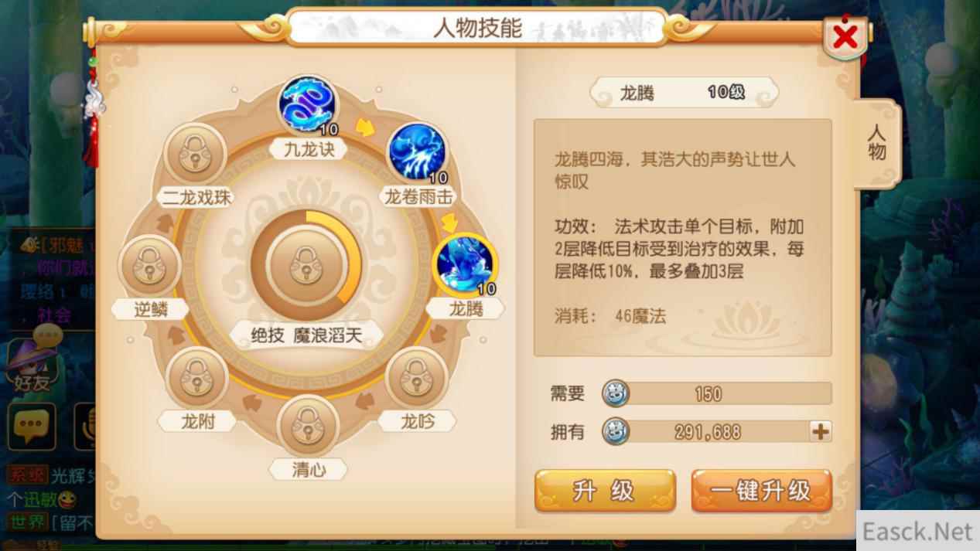Screen dimensions: 980x551
Task: Click the 升级 upgrade button
Action: 605,491
